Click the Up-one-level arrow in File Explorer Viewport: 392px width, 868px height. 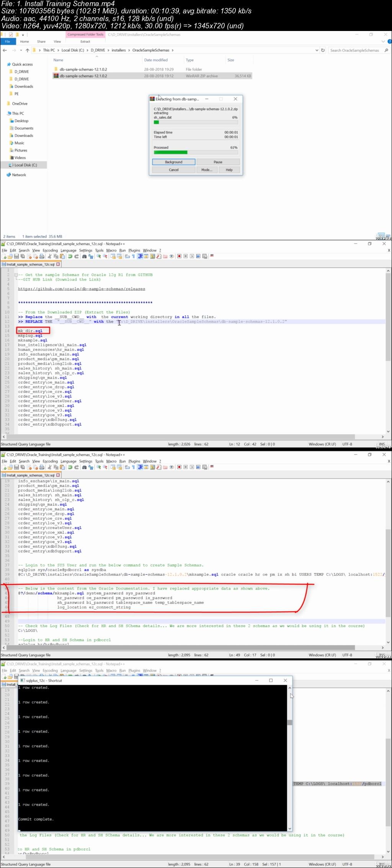point(27,50)
